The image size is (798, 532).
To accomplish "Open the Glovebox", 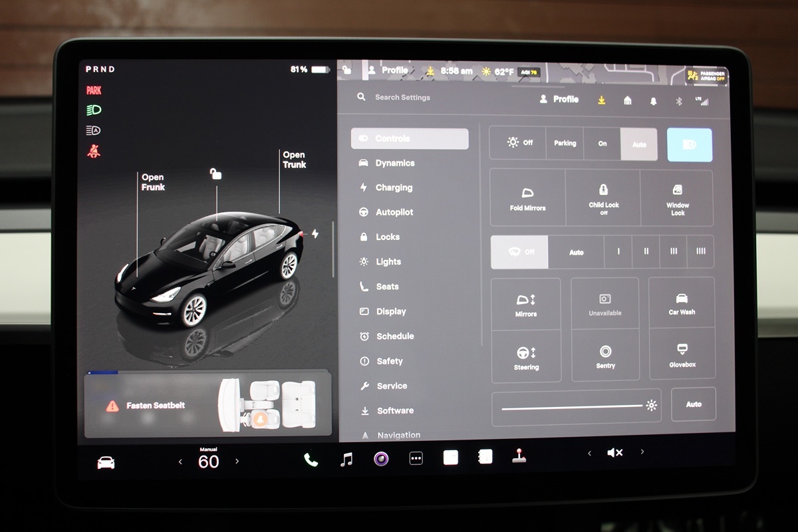I will pyautogui.click(x=682, y=355).
